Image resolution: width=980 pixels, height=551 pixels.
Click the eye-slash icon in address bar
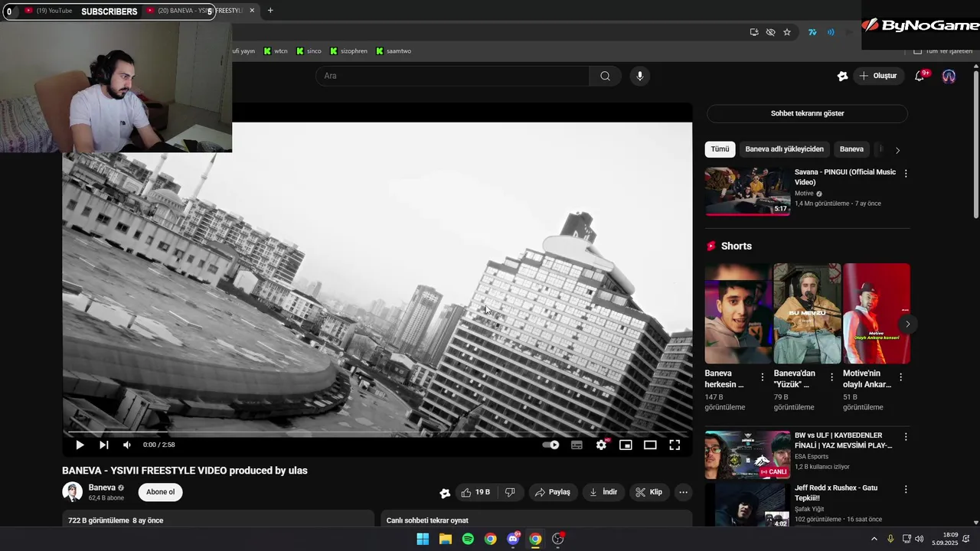[770, 32]
